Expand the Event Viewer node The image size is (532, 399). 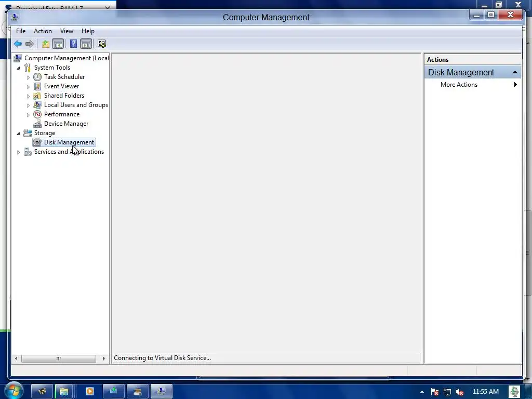click(x=28, y=87)
